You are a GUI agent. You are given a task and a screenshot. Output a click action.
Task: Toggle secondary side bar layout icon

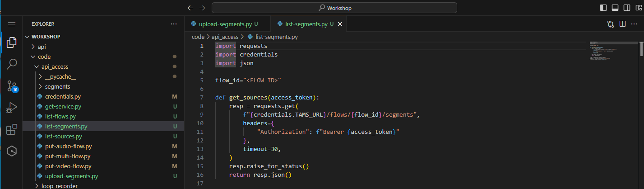(627, 8)
